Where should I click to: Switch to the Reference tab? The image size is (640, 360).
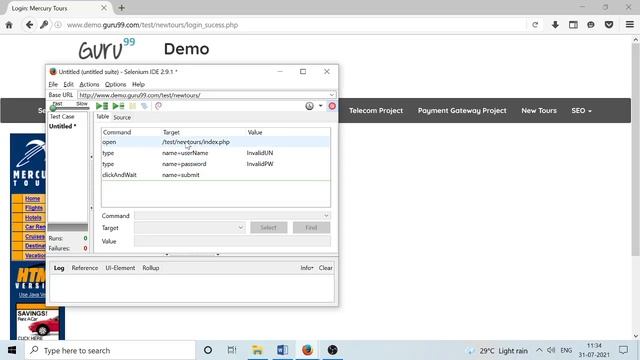[x=85, y=268]
